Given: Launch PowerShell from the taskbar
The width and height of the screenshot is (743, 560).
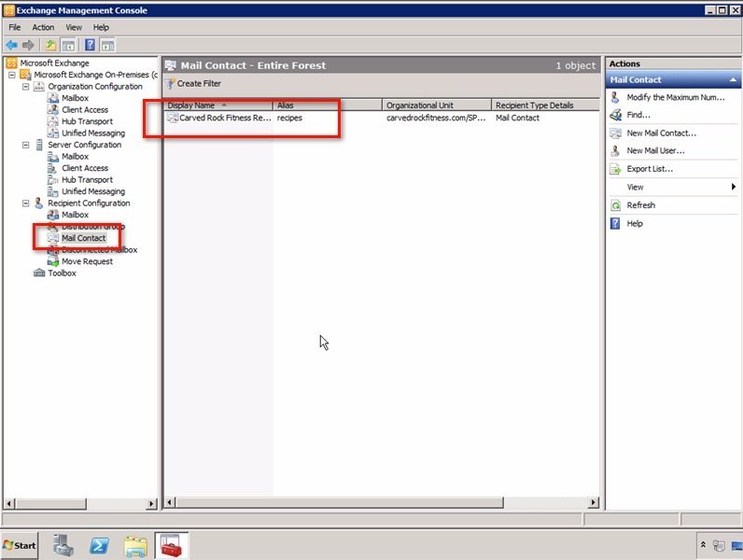Looking at the screenshot, I should click(x=99, y=546).
